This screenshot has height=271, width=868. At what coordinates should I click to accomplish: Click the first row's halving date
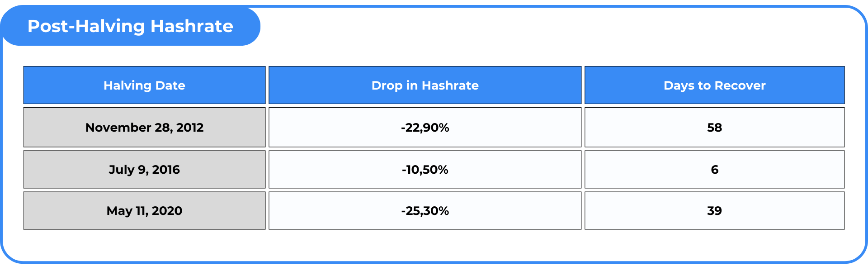point(144,128)
